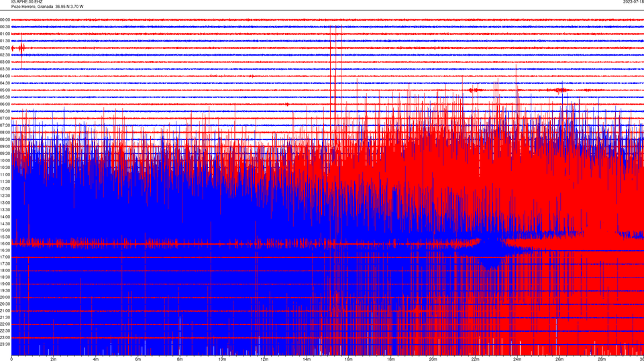The height and width of the screenshot is (362, 644).
Task: Click the 20m tick label on x-axis
Action: tap(433, 359)
